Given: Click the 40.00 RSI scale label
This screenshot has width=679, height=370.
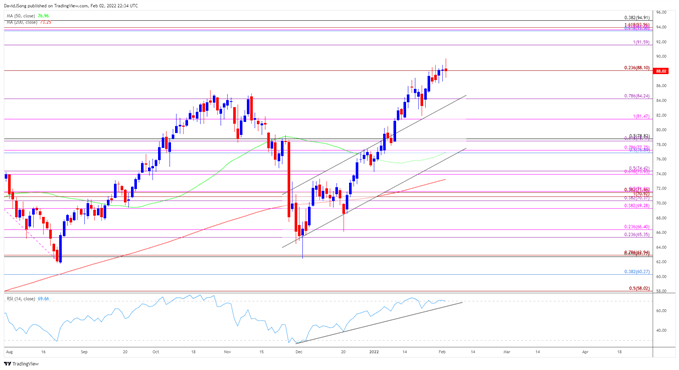Looking at the screenshot, I should coord(661,330).
